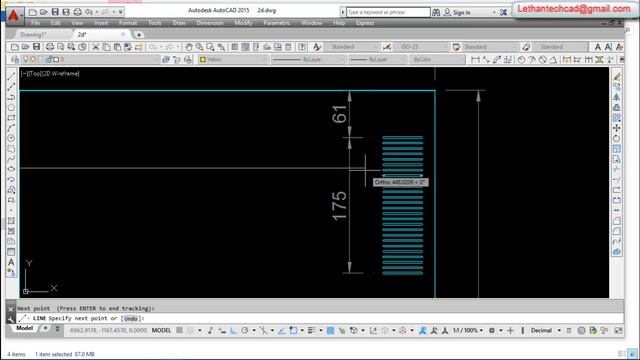The width and height of the screenshot is (640, 360).
Task: Open the layer dropdown showing 0
Action: click(x=90, y=60)
